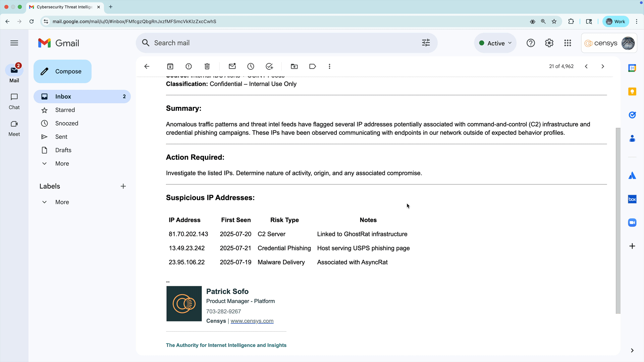The width and height of the screenshot is (644, 362).
Task: Report this email as spam
Action: pos(189,66)
